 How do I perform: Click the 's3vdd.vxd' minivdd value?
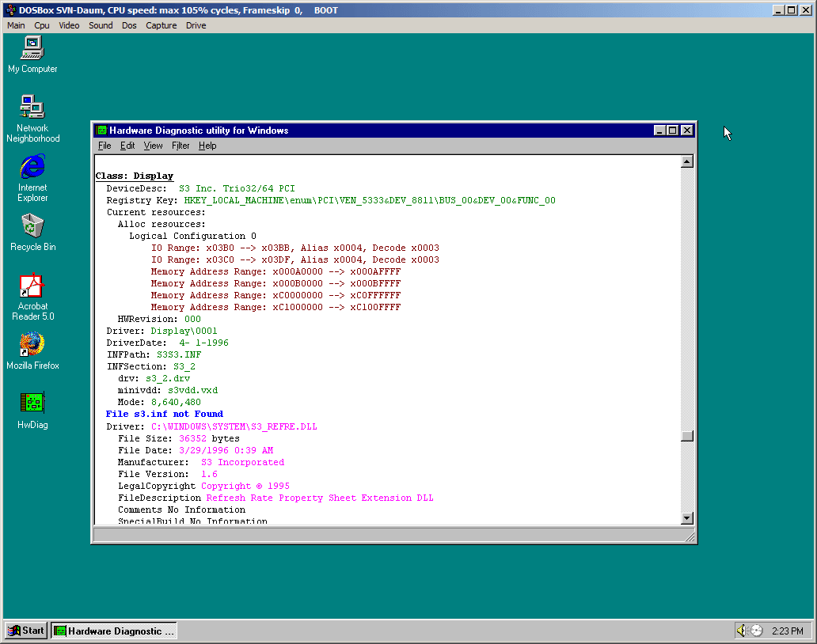(x=193, y=391)
